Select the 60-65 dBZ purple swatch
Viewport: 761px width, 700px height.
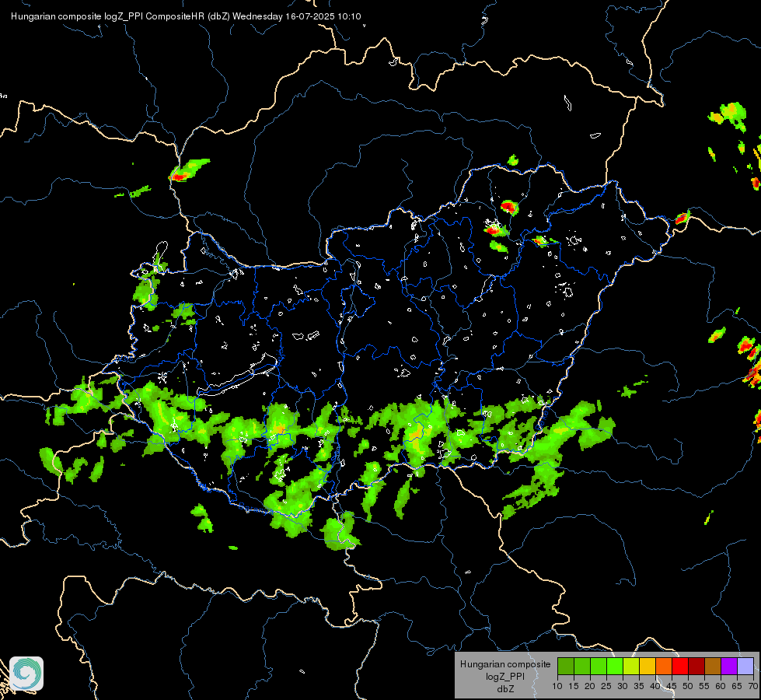pos(729,666)
